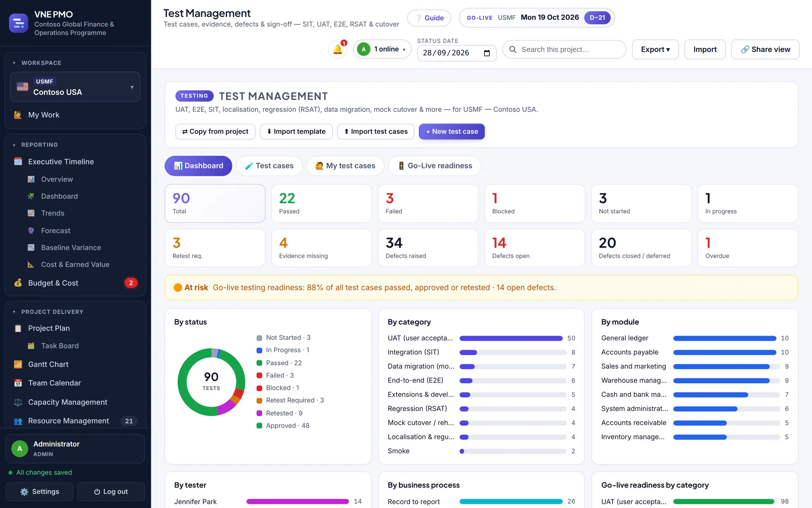This screenshot has width=812, height=508.
Task: Click the Budget & Cost money bag icon
Action: click(18, 283)
